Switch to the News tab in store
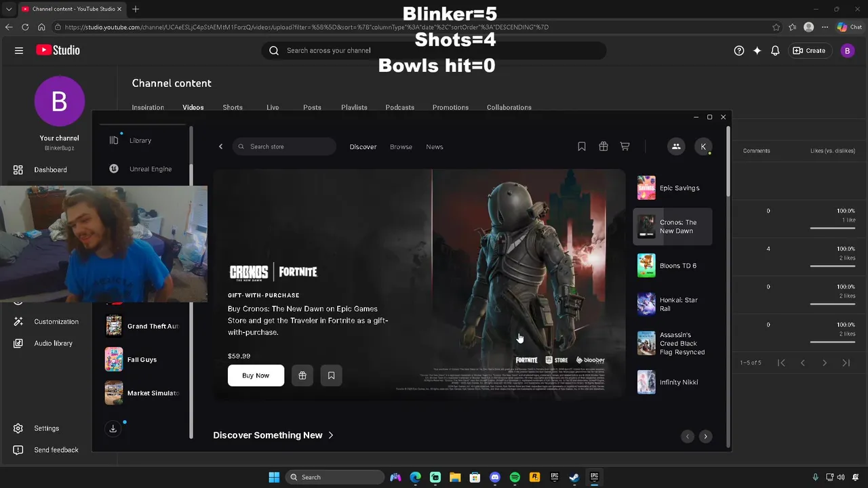The height and width of the screenshot is (488, 868). [435, 146]
